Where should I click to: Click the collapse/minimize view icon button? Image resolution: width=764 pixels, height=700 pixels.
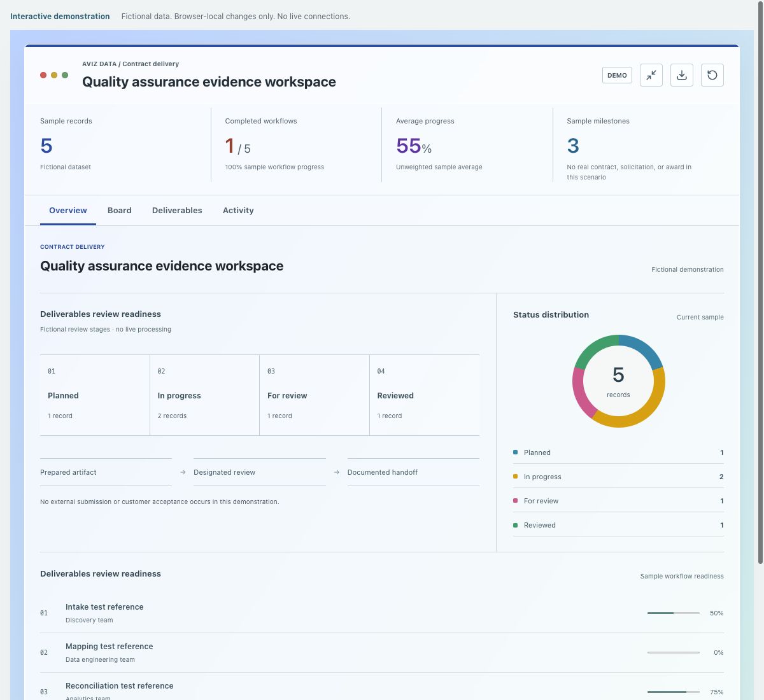[x=651, y=75]
